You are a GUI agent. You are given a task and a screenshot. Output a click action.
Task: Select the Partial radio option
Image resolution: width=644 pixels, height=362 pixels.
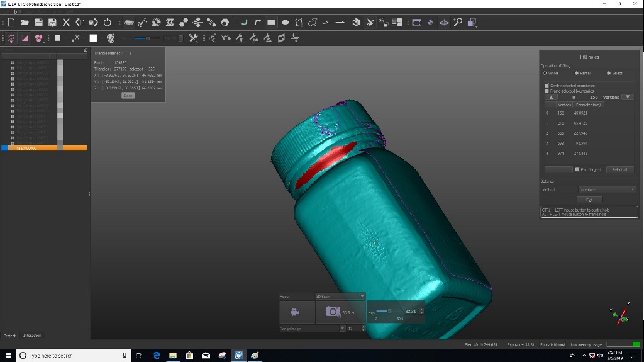point(582,73)
